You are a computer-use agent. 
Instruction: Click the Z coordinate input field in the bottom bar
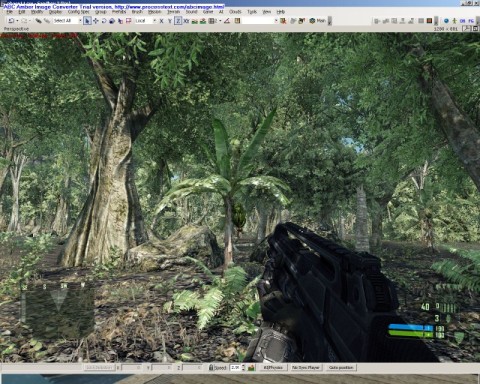[x=192, y=367]
